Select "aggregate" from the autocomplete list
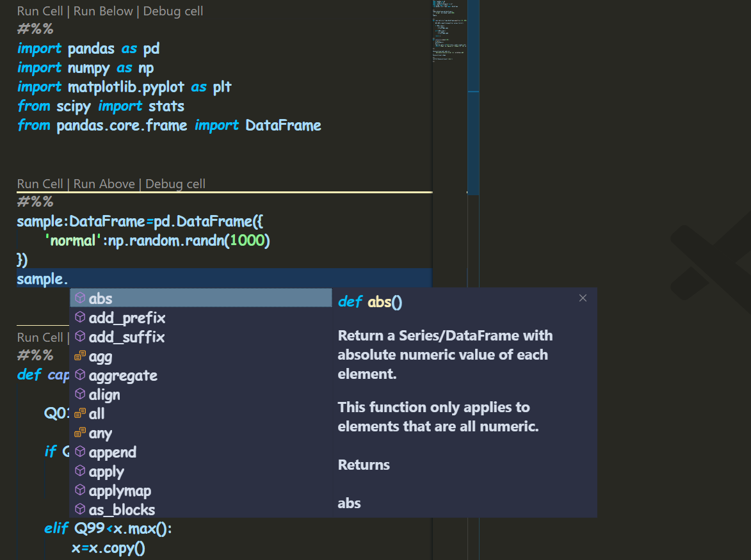This screenshot has width=751, height=560. (123, 375)
